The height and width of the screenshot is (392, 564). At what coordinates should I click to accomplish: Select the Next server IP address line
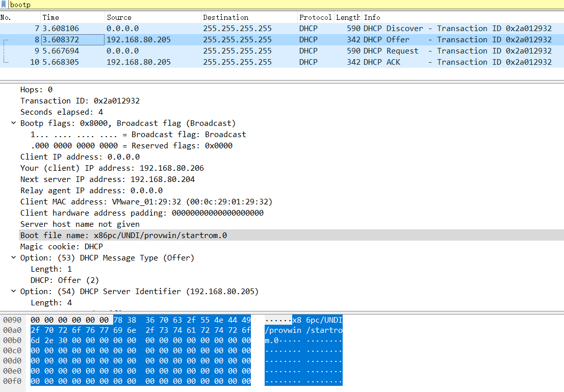(x=107, y=179)
